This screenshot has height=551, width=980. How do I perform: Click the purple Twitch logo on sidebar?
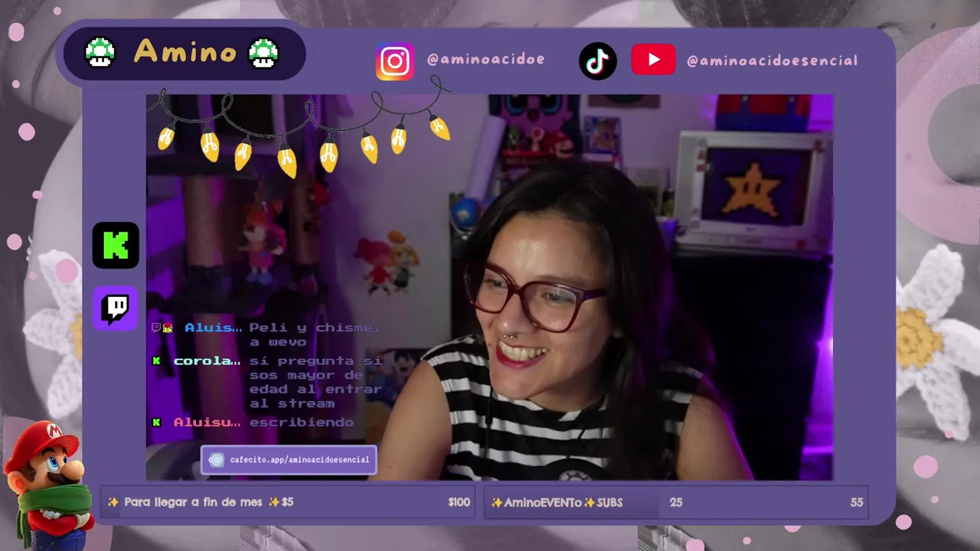click(x=116, y=308)
